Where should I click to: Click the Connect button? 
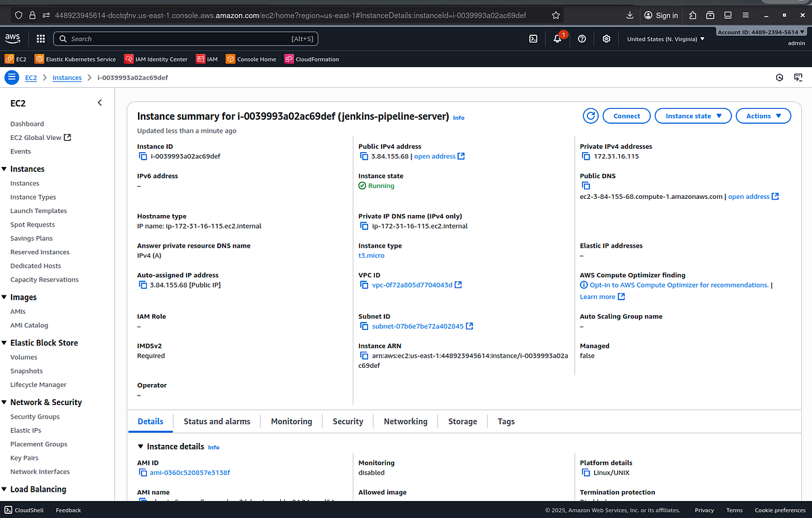(626, 116)
